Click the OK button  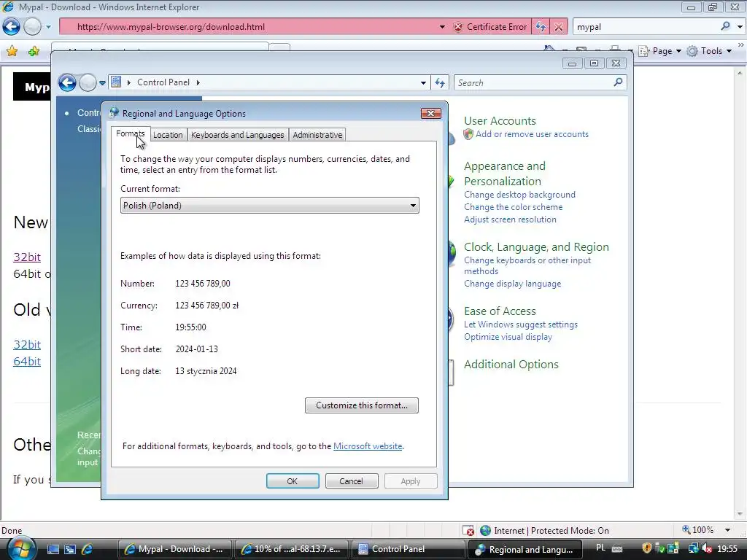coord(293,481)
